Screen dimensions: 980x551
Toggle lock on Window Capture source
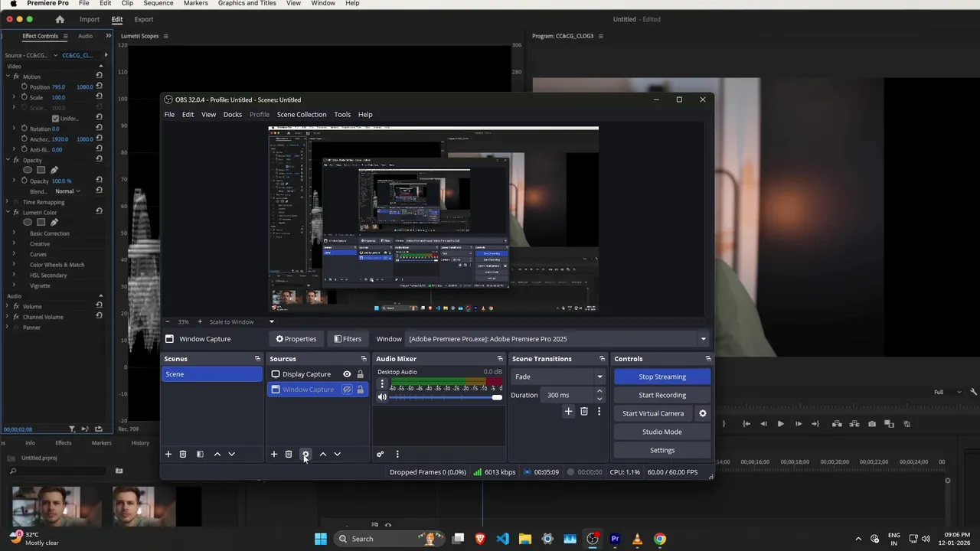360,390
